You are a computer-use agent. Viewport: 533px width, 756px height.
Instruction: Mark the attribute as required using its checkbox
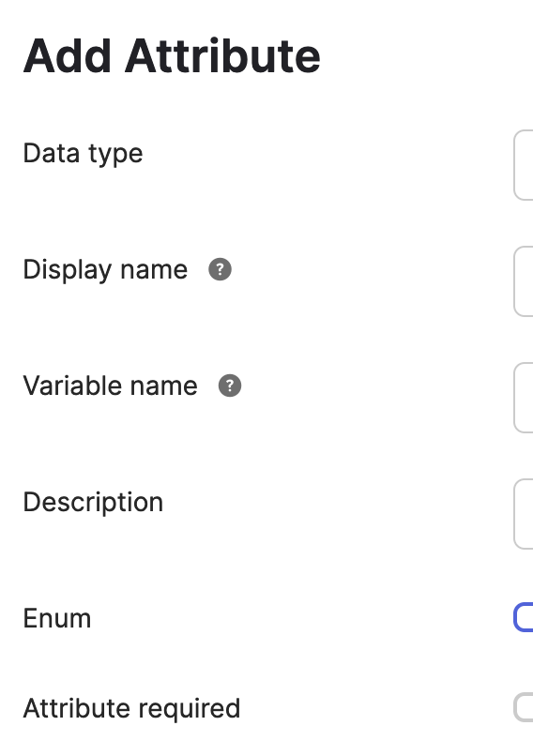coord(524,707)
